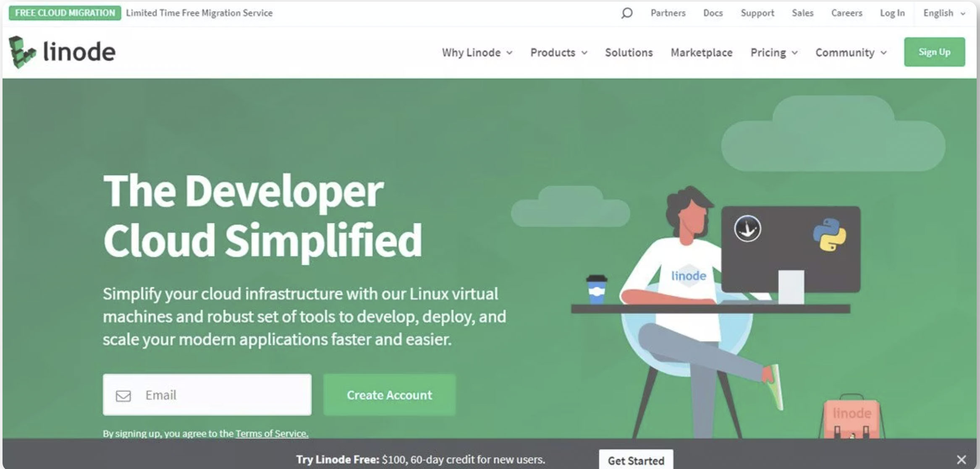This screenshot has width=980, height=469.
Task: Click Get Started in the bottom banner
Action: tap(636, 460)
